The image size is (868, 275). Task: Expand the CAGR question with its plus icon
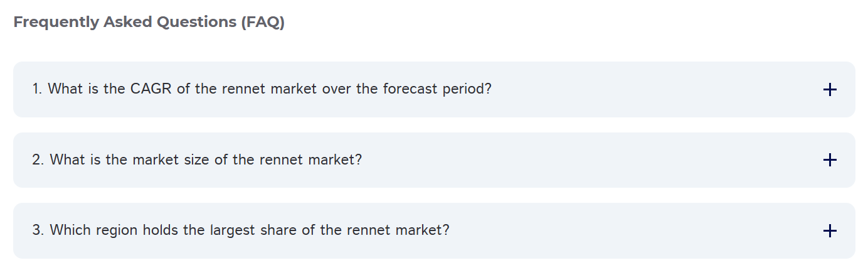pyautogui.click(x=829, y=90)
